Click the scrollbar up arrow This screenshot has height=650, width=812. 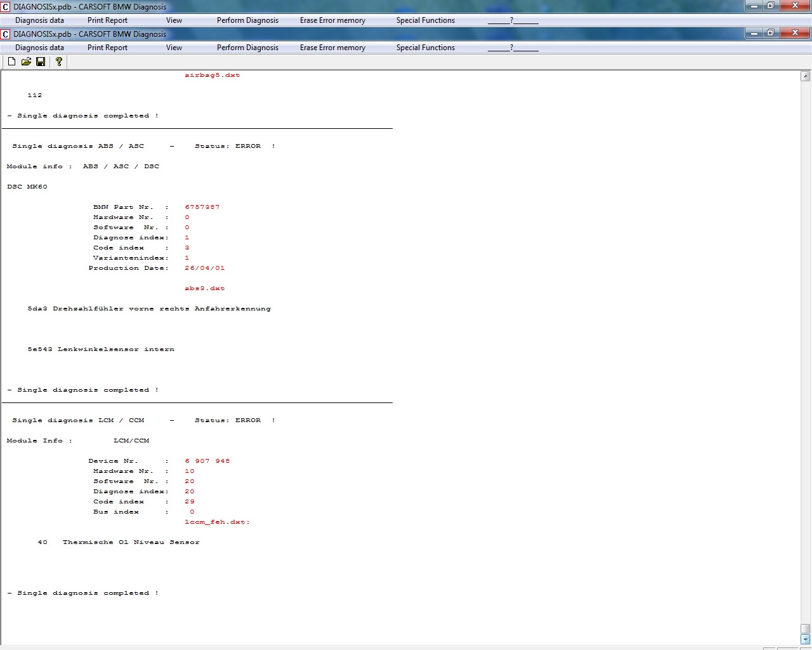tap(805, 76)
